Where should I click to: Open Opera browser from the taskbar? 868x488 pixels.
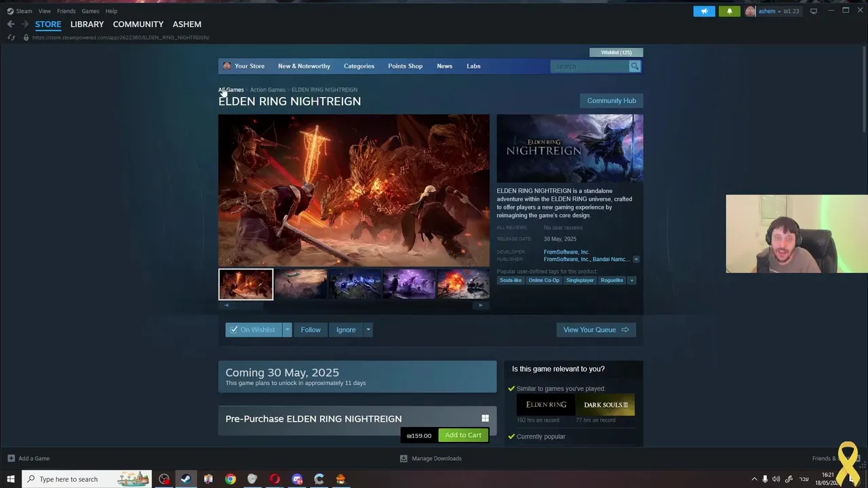(275, 479)
